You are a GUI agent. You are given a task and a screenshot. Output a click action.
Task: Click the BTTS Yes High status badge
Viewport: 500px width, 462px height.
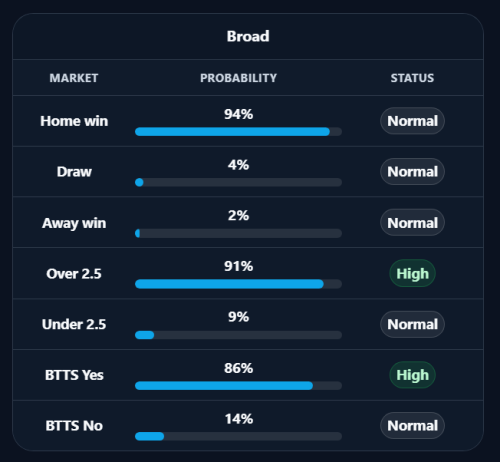click(x=412, y=375)
